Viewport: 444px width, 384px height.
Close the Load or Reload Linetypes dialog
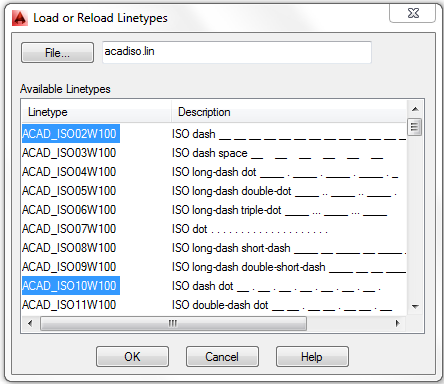(x=413, y=14)
